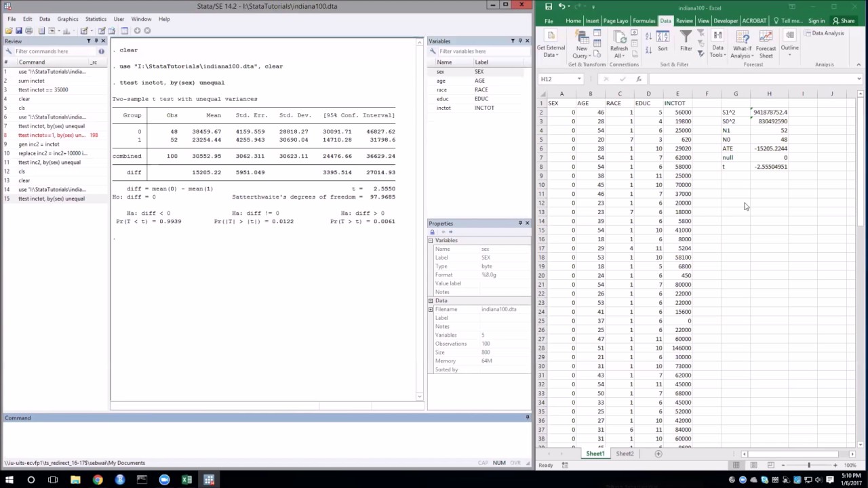
Task: Open the Data menu in Stata
Action: point(45,19)
